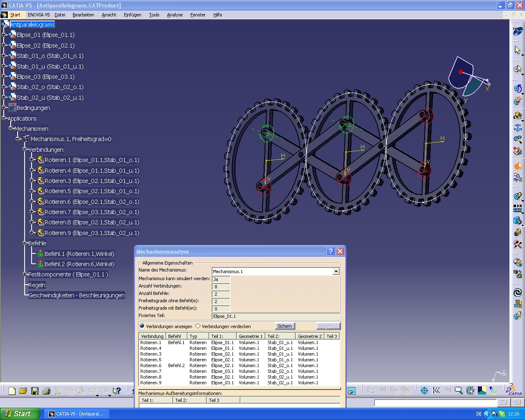Click the What's This help cursor icon
Screen dimensions: 525x420
[117, 391]
